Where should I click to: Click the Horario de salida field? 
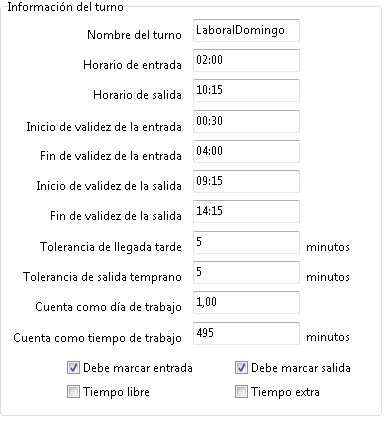click(x=246, y=90)
